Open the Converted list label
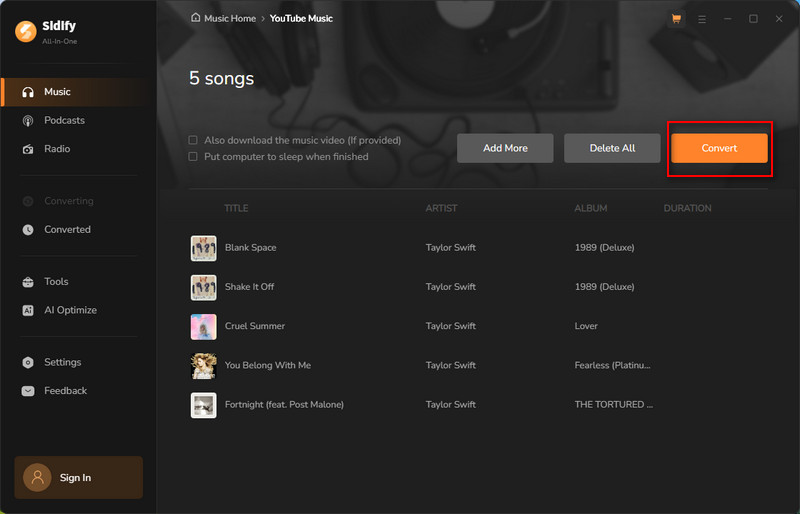The width and height of the screenshot is (800, 514). 67,230
